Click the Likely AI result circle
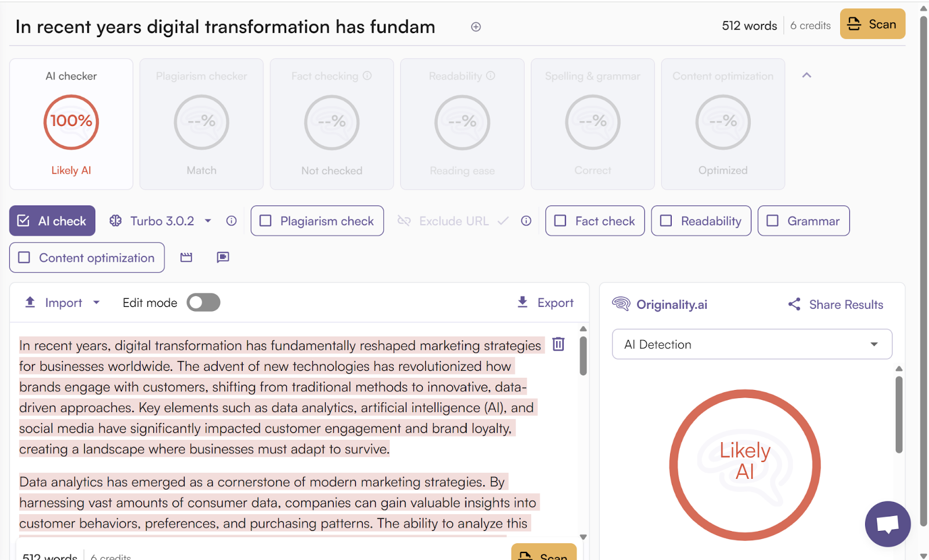929x560 pixels. (x=745, y=465)
